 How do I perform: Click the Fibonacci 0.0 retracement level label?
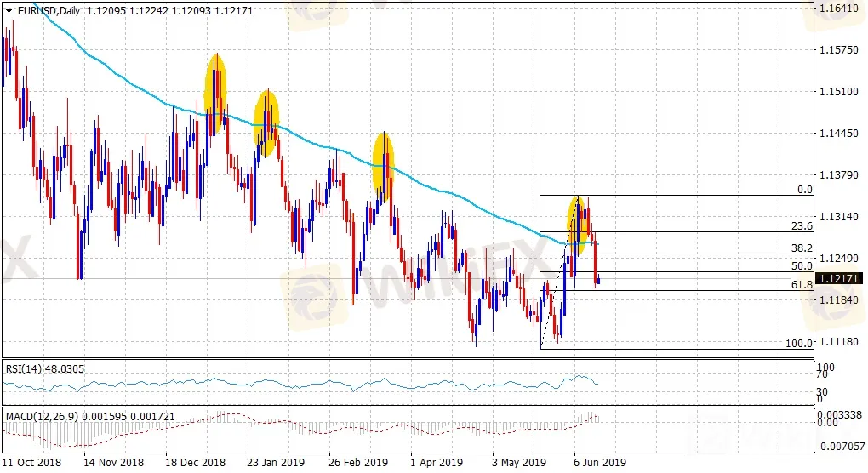(x=804, y=190)
